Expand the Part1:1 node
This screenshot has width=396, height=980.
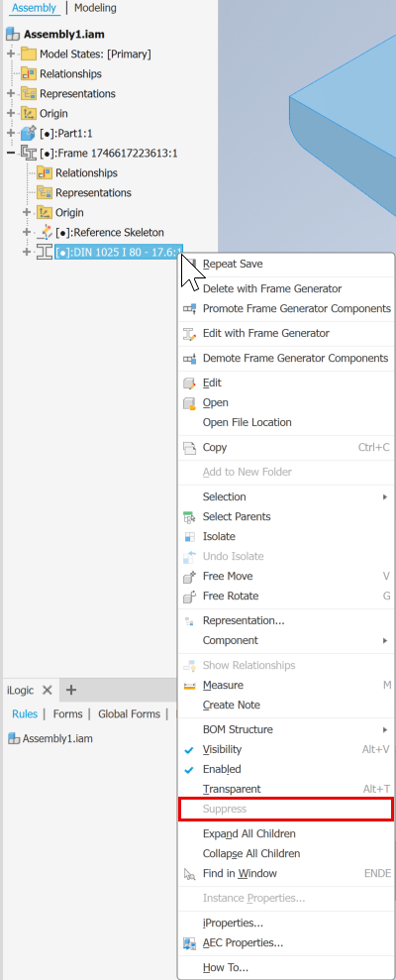pos(11,134)
